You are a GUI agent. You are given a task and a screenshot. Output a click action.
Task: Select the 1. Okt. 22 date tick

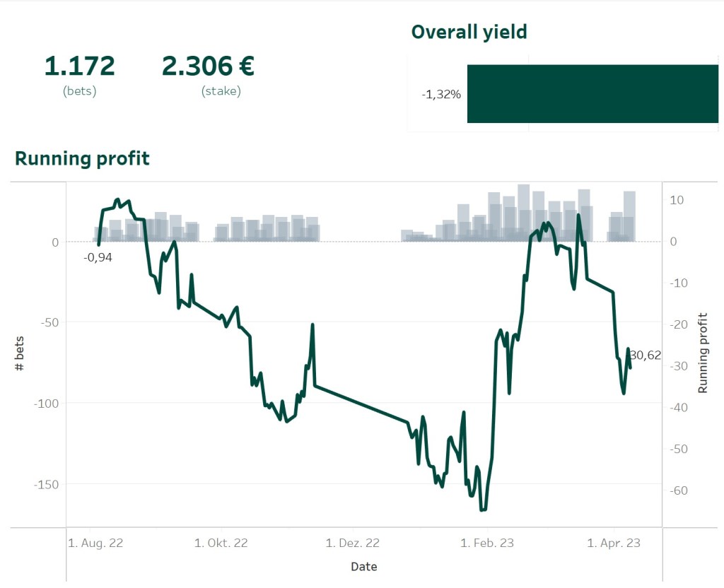pyautogui.click(x=221, y=543)
